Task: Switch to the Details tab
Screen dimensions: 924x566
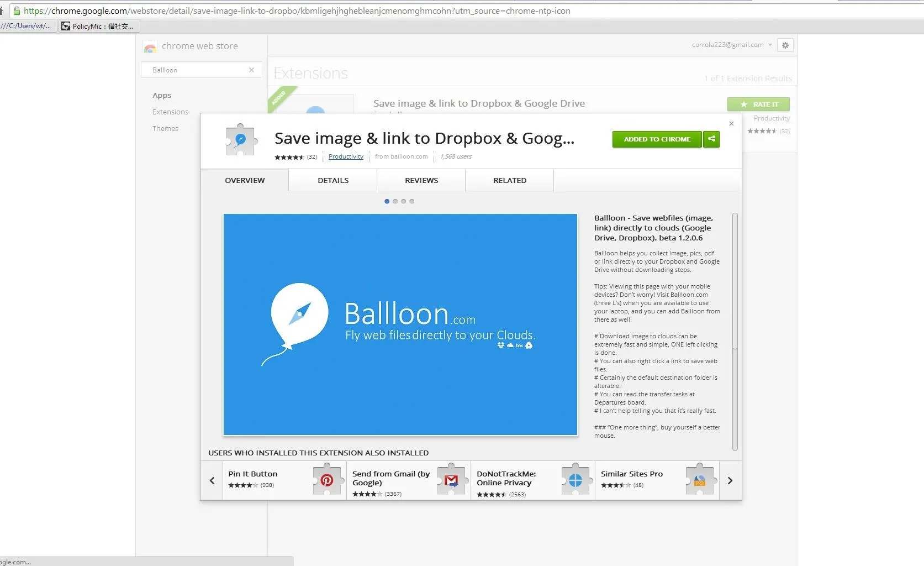Action: point(333,180)
